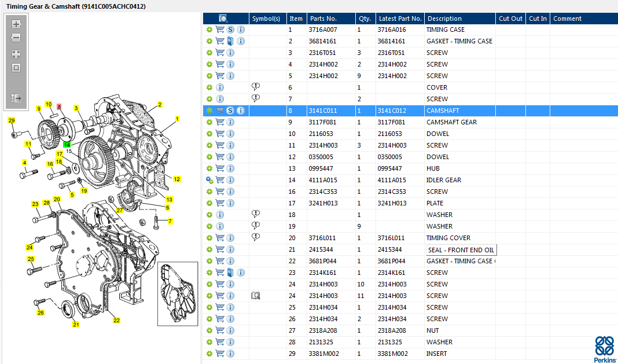This screenshot has width=618, height=364.
Task: Click the arrow export icon in diagram toolbar
Action: (x=16, y=98)
